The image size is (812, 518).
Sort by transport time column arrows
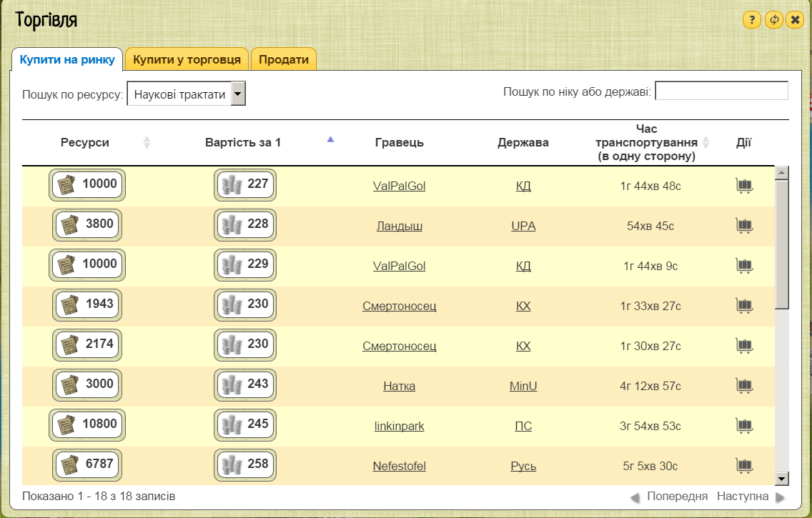(x=705, y=142)
